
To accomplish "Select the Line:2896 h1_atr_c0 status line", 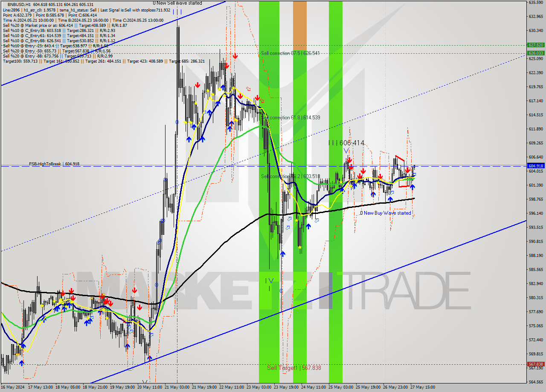I will coord(87,10).
